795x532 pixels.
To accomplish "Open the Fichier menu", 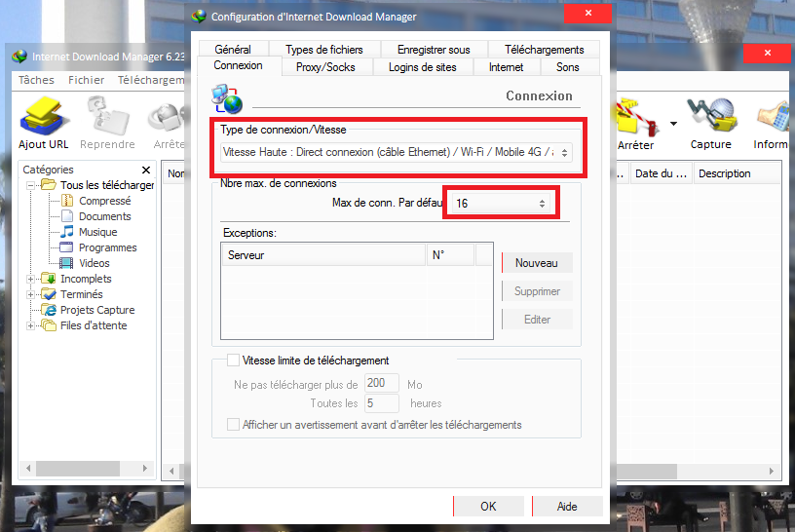I will coord(86,80).
